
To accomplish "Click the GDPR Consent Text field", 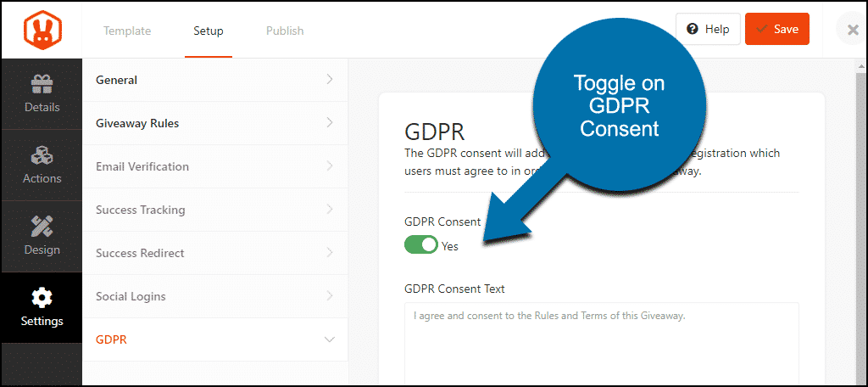I will (602, 343).
